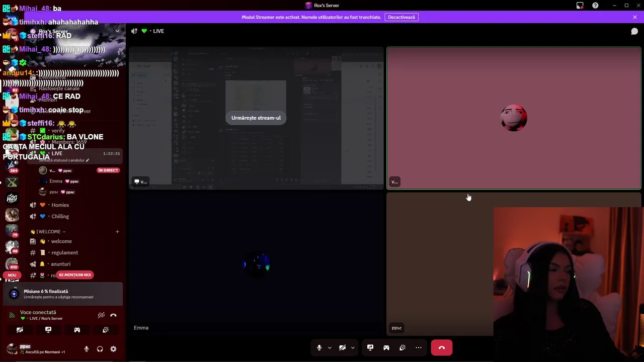Disconnect from the call with red button
This screenshot has width=644, height=362.
[x=442, y=347]
